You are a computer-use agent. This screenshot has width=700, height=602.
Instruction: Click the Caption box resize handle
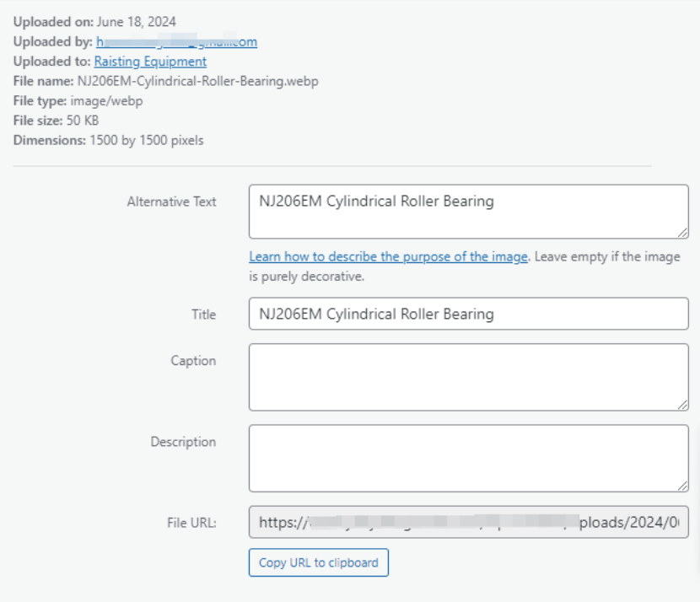tap(683, 406)
